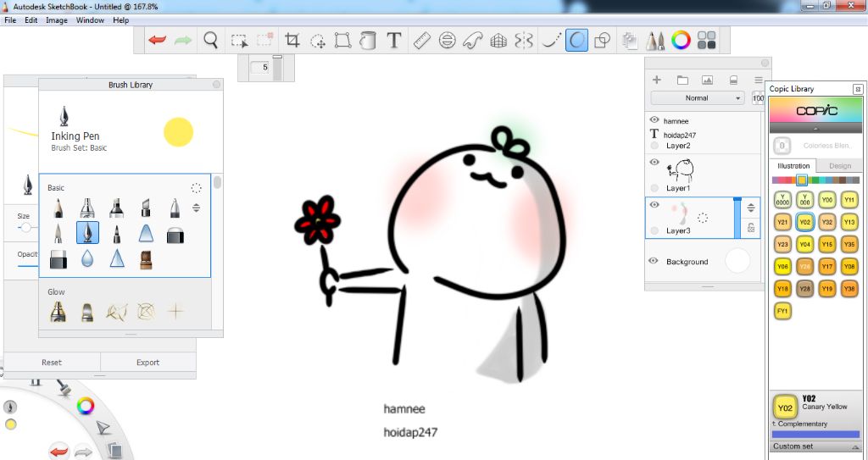The width and height of the screenshot is (868, 460).
Task: Select the Text tool
Action: click(x=393, y=41)
